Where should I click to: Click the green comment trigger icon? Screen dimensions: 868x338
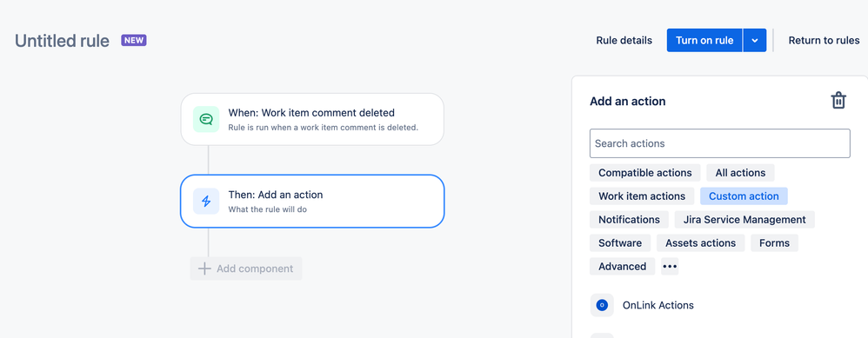[x=206, y=119]
